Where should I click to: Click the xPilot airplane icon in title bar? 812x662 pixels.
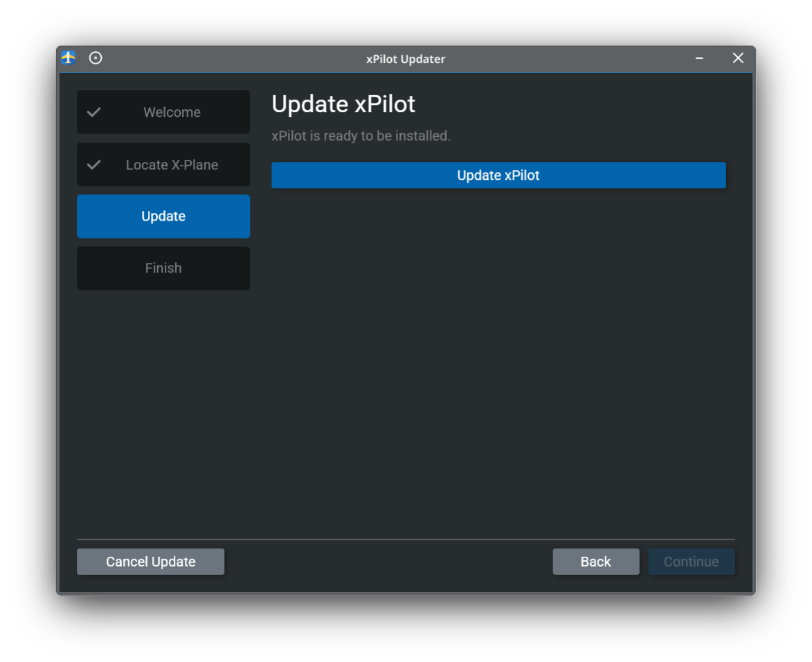point(67,58)
